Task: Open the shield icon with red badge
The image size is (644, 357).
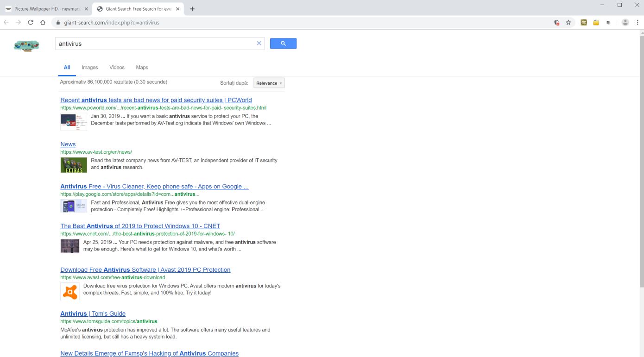Action: coord(556,22)
